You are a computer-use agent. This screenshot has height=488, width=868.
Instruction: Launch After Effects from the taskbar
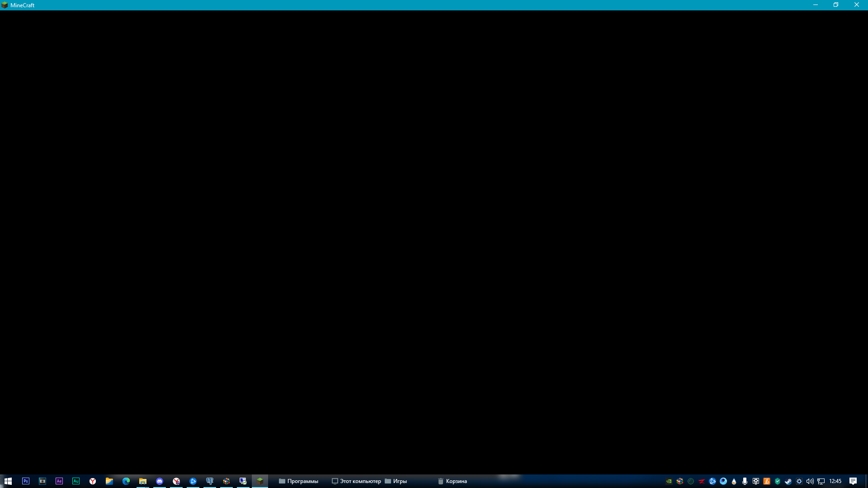pyautogui.click(x=59, y=481)
